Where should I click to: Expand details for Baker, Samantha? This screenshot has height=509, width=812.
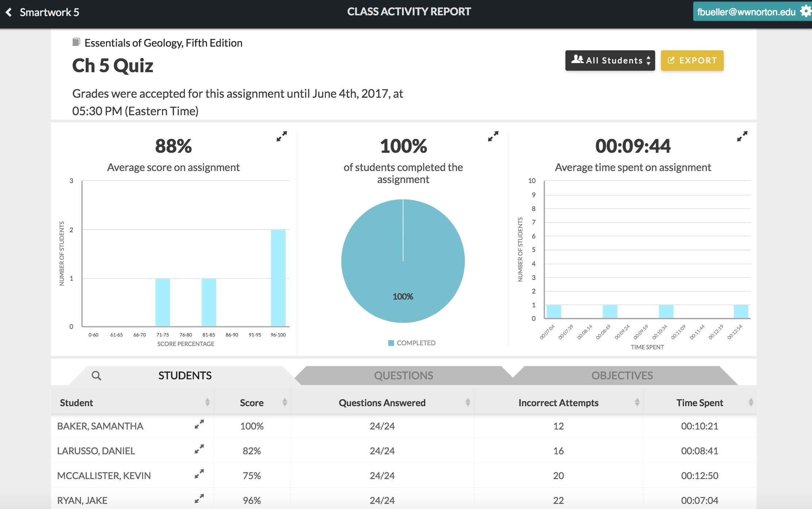[199, 424]
